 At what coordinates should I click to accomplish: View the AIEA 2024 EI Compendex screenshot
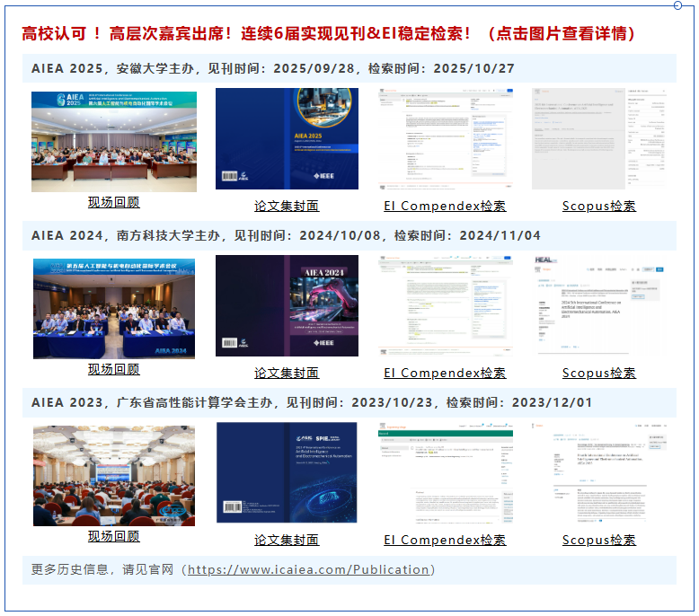coord(446,305)
